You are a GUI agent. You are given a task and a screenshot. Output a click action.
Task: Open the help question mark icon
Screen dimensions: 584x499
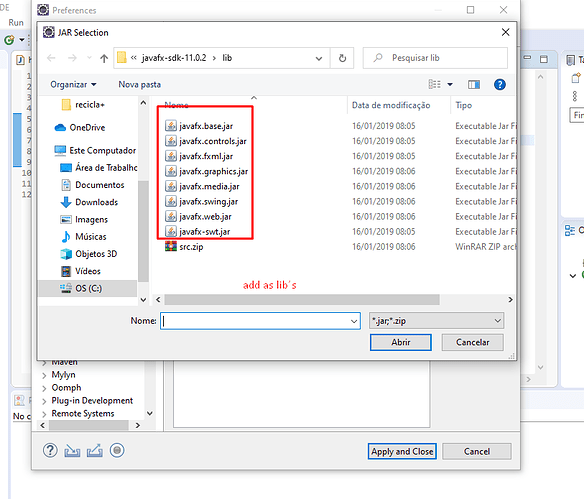click(499, 85)
